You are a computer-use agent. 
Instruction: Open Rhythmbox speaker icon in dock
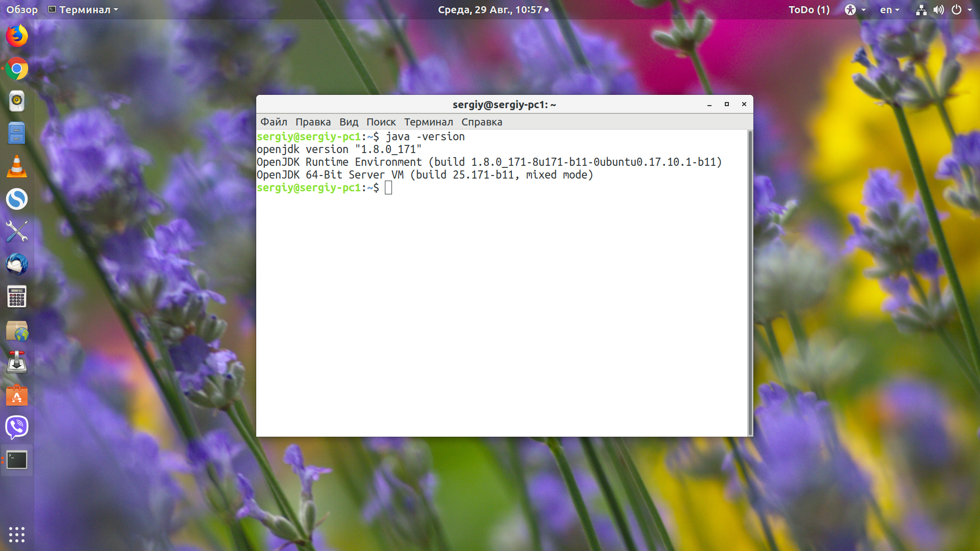[x=17, y=101]
